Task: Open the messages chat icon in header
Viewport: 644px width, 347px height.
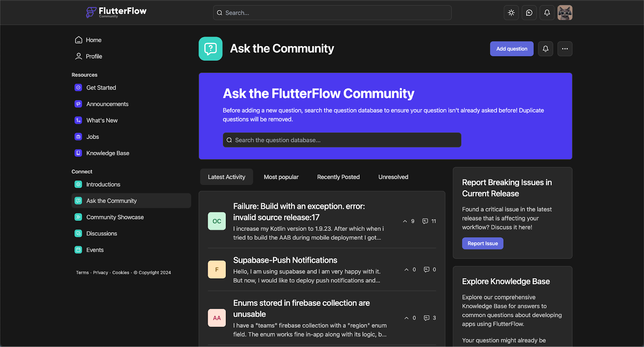Action: (529, 13)
